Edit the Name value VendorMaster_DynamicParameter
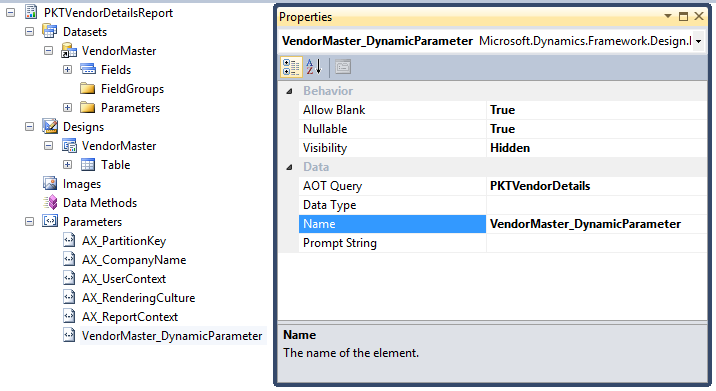The width and height of the screenshot is (716, 391). click(x=585, y=224)
